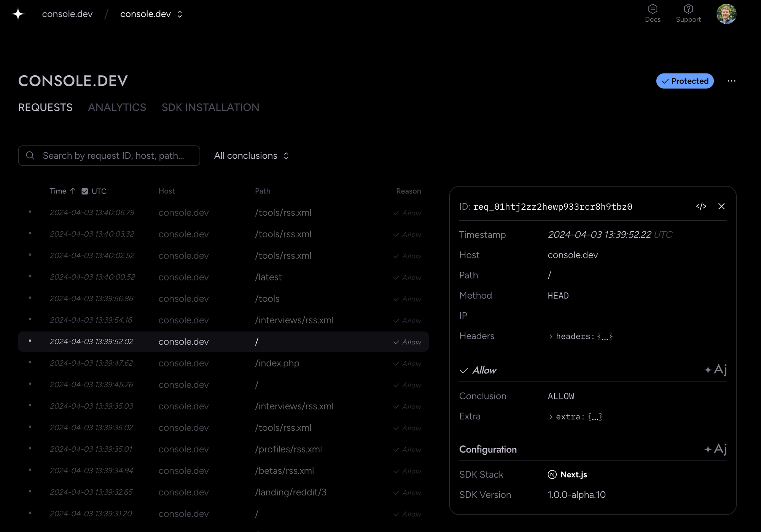Open the Docs icon link
Viewport: 761px width, 532px height.
653,13
